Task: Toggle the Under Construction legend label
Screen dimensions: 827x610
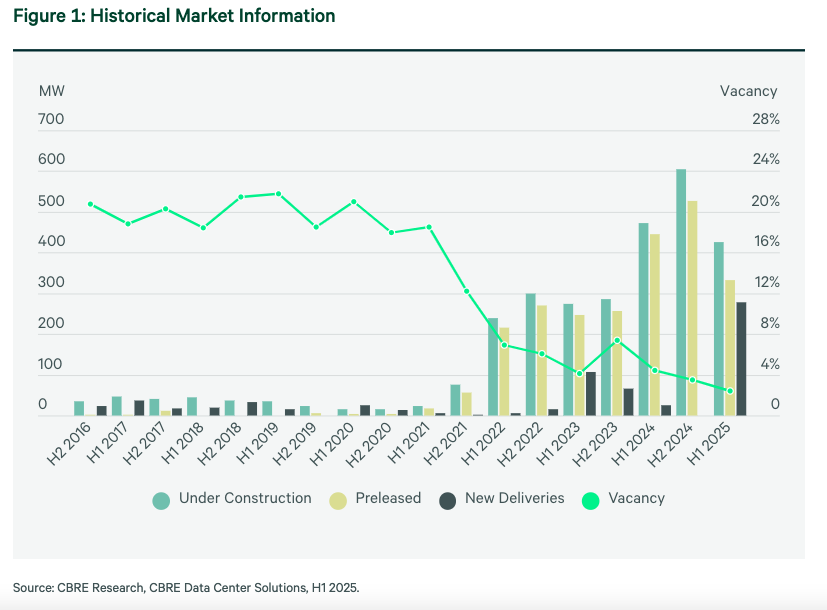Action: click(245, 498)
